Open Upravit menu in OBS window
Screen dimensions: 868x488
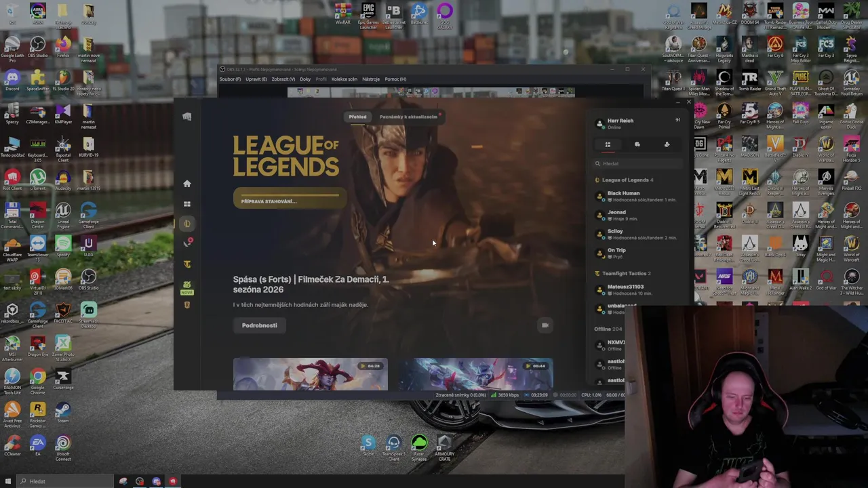[x=256, y=79]
